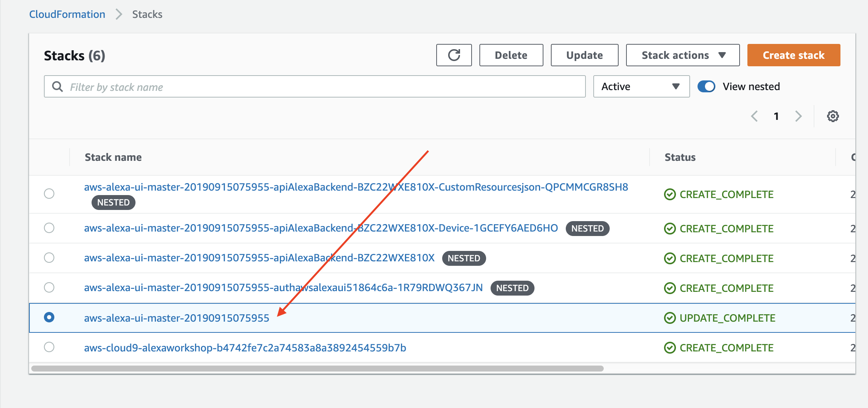868x408 pixels.
Task: Select radio for Device-1GCEFY6AED6HO stack
Action: point(49,228)
